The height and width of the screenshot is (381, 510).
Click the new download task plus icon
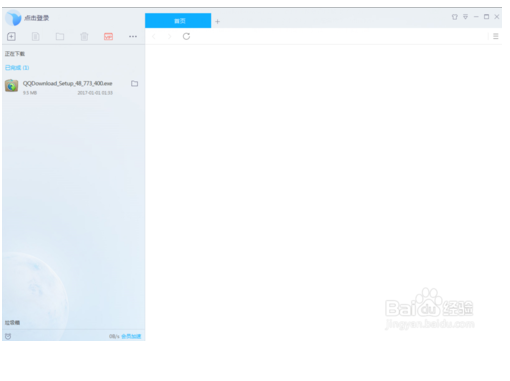(11, 36)
